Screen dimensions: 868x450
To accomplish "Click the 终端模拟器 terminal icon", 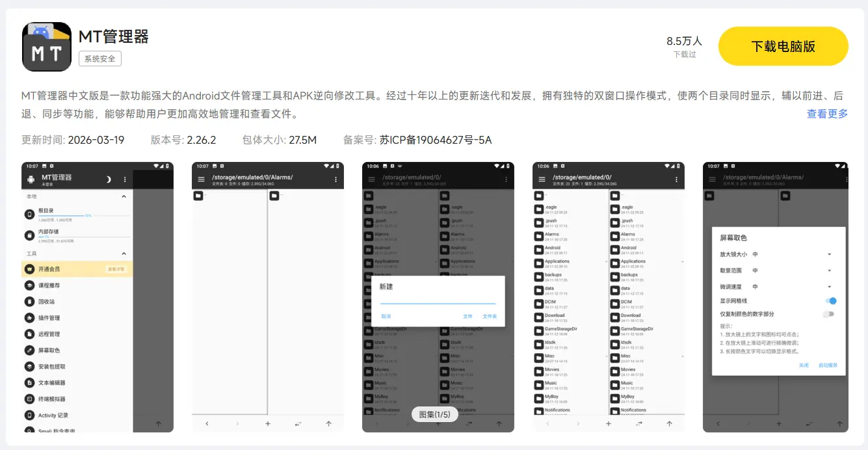I will [29, 399].
